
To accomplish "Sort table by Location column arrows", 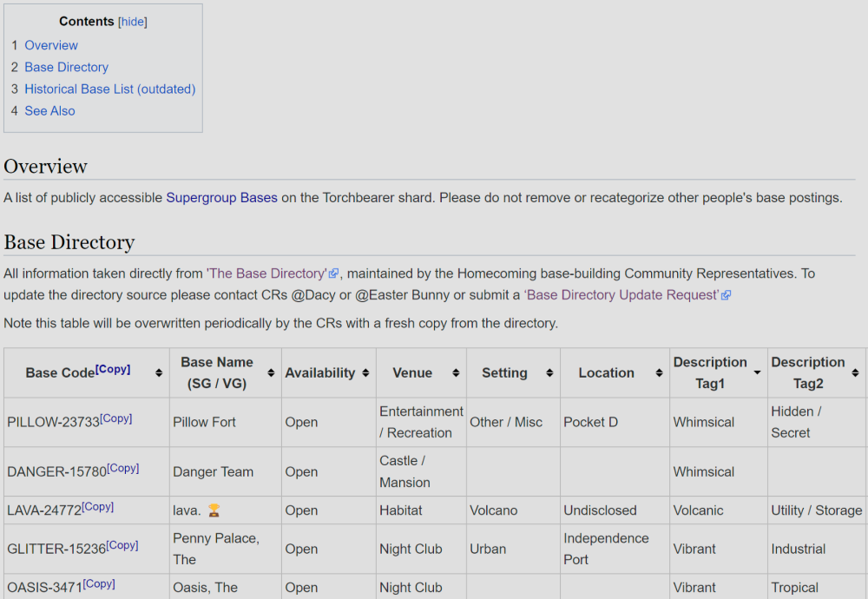I will (x=659, y=373).
